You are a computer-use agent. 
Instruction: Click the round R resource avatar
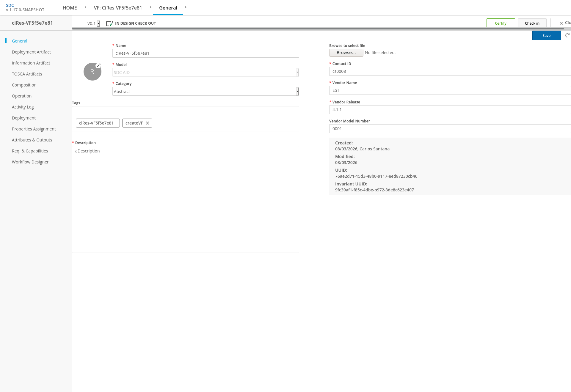[92, 72]
